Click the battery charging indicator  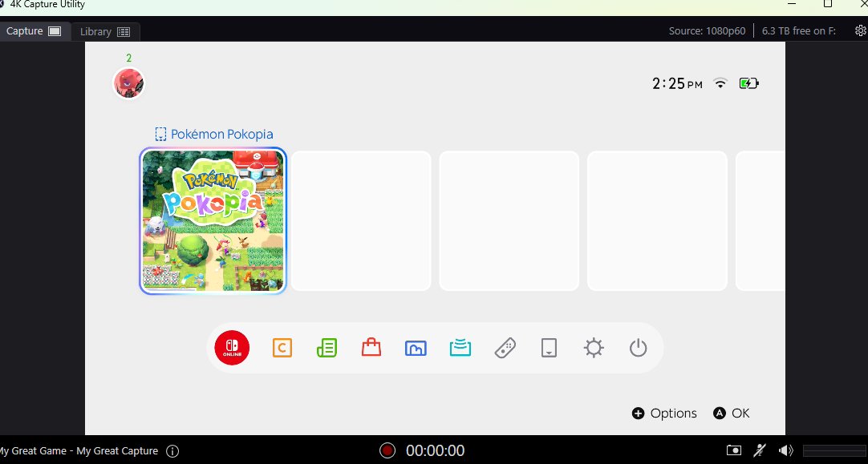pyautogui.click(x=749, y=83)
